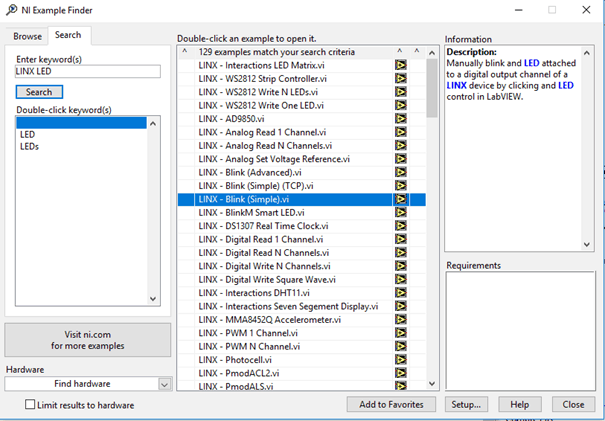
Task: Click the Add to Favorites button
Action: tap(391, 405)
